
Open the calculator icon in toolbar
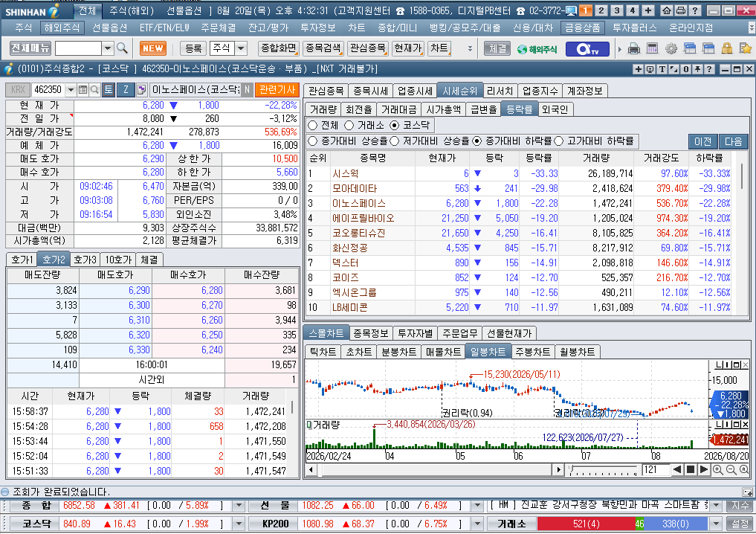pyautogui.click(x=653, y=48)
